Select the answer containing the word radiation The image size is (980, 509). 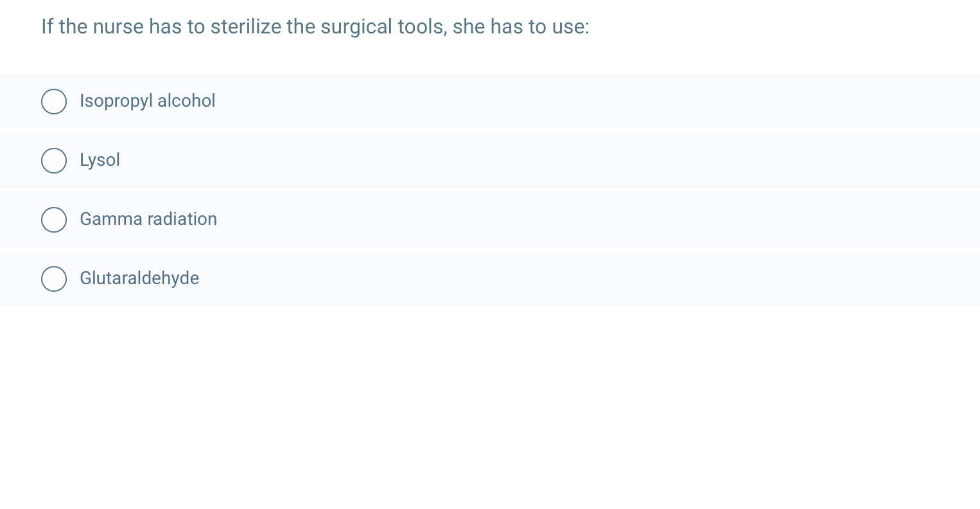pyautogui.click(x=148, y=220)
